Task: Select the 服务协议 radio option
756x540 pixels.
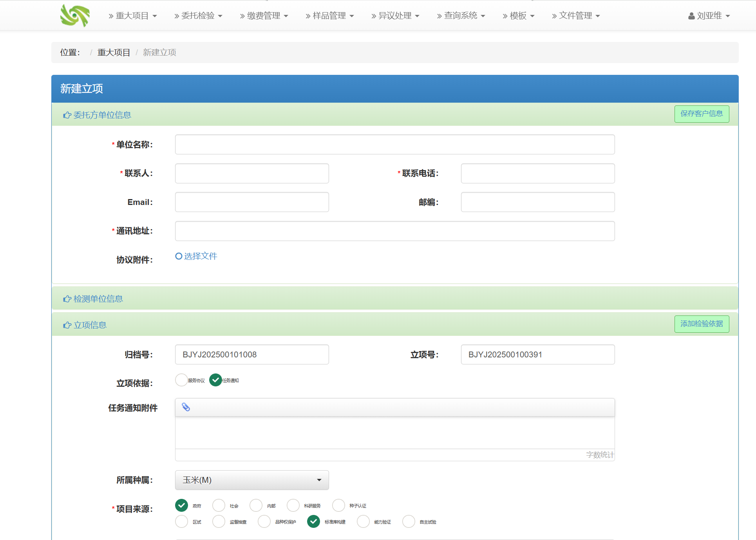Action: point(181,380)
